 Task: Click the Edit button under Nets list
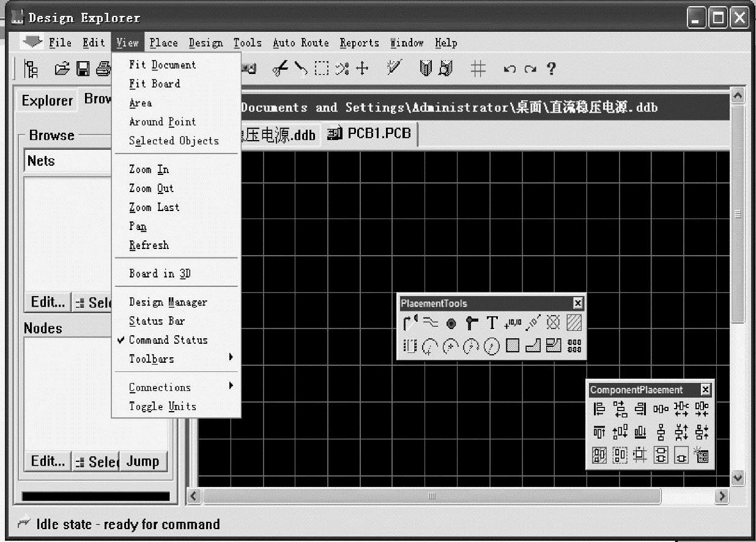[x=48, y=302]
